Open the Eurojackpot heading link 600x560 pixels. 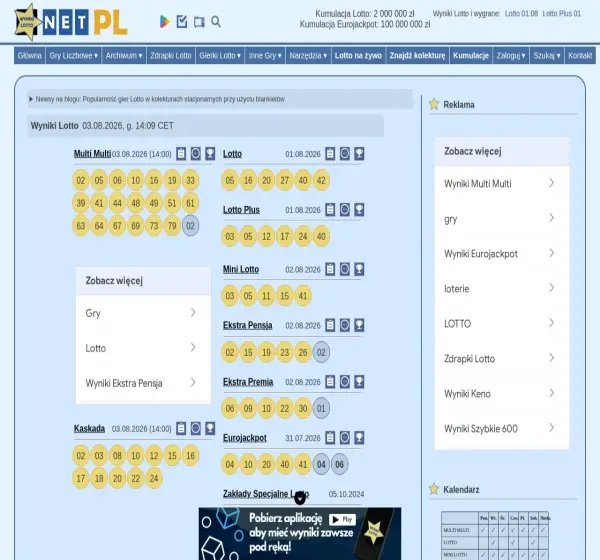[245, 438]
